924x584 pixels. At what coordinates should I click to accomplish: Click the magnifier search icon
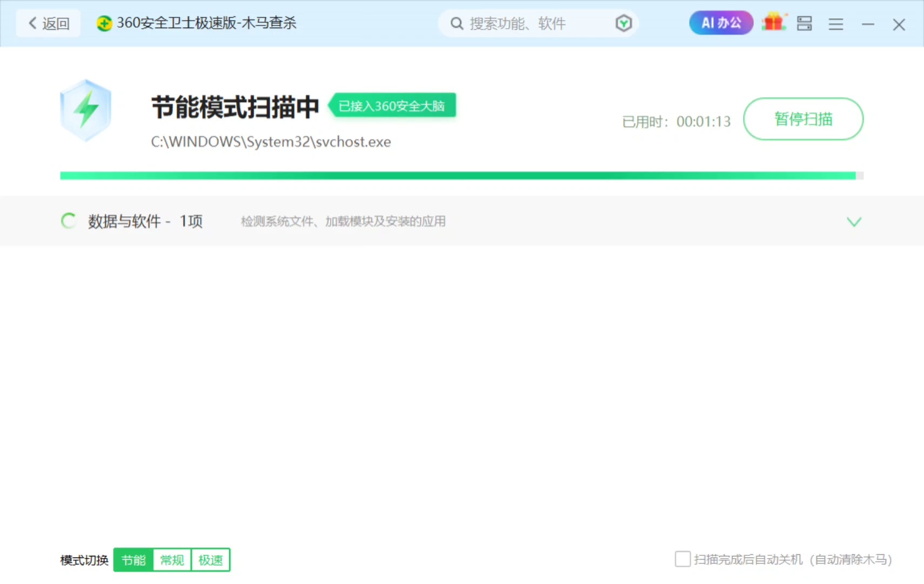click(x=457, y=23)
